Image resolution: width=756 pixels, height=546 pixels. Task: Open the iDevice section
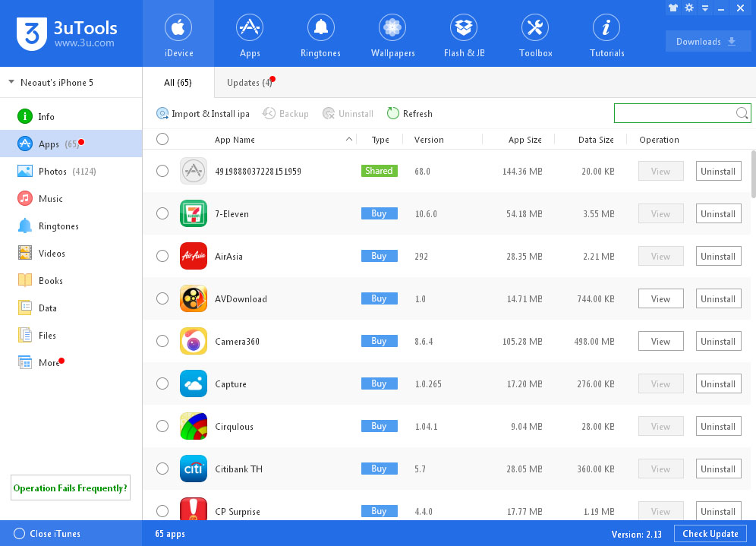[178, 33]
